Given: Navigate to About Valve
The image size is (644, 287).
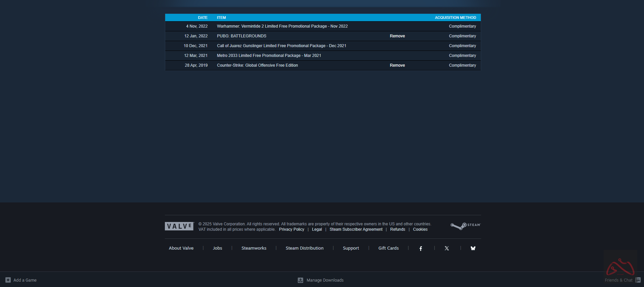Looking at the screenshot, I should (181, 248).
